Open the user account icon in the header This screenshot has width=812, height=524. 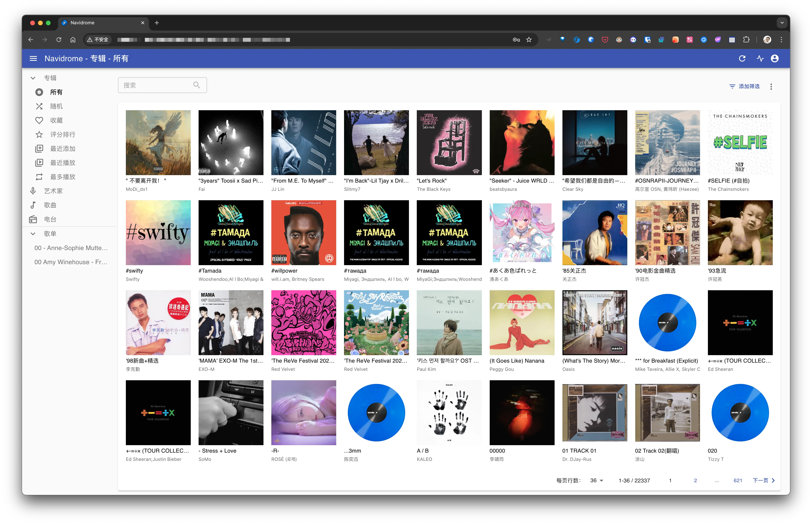click(775, 58)
